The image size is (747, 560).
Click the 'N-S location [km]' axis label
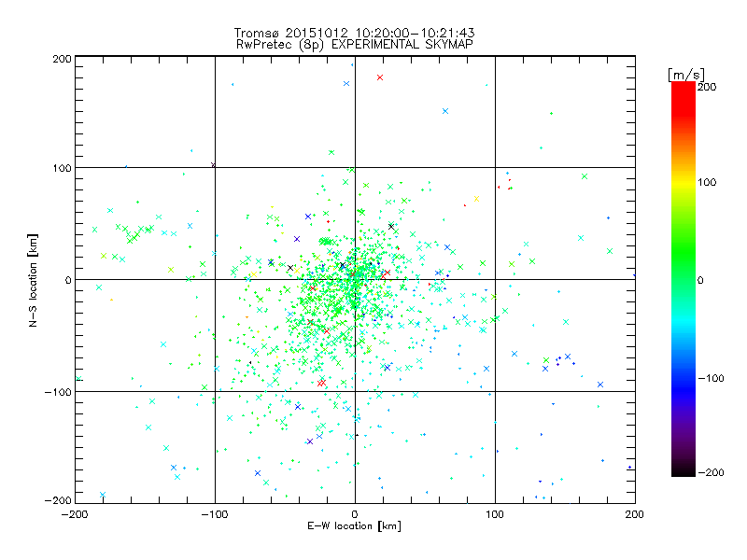click(x=33, y=280)
